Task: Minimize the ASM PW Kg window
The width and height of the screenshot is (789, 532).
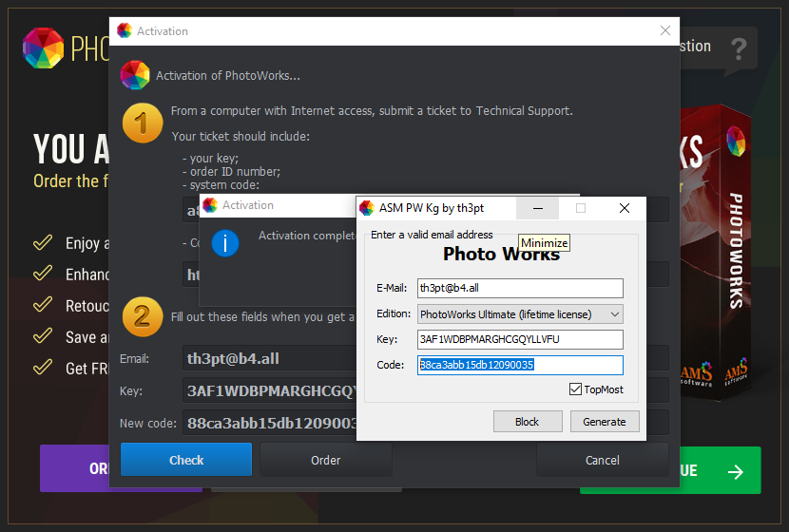Action: pos(537,208)
